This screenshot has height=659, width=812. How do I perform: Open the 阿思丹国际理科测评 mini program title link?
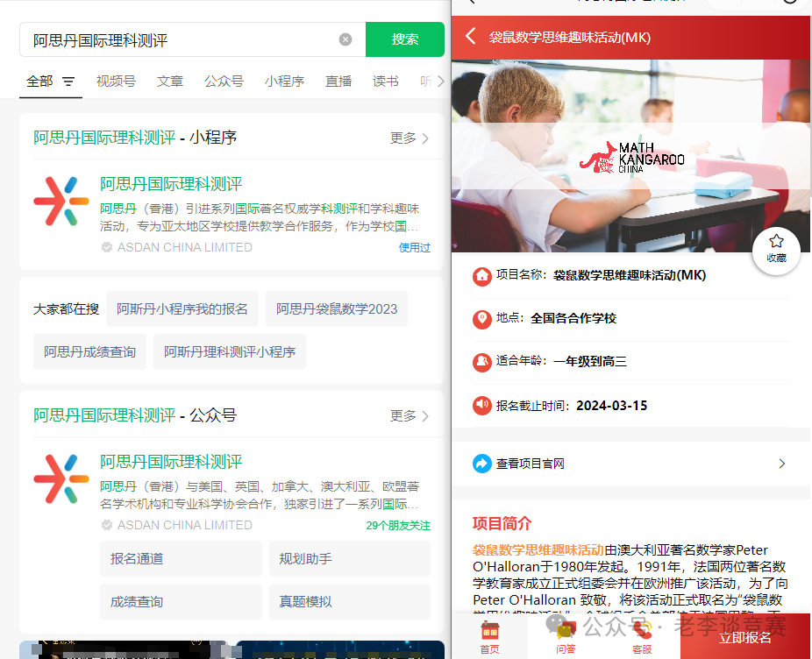171,184
